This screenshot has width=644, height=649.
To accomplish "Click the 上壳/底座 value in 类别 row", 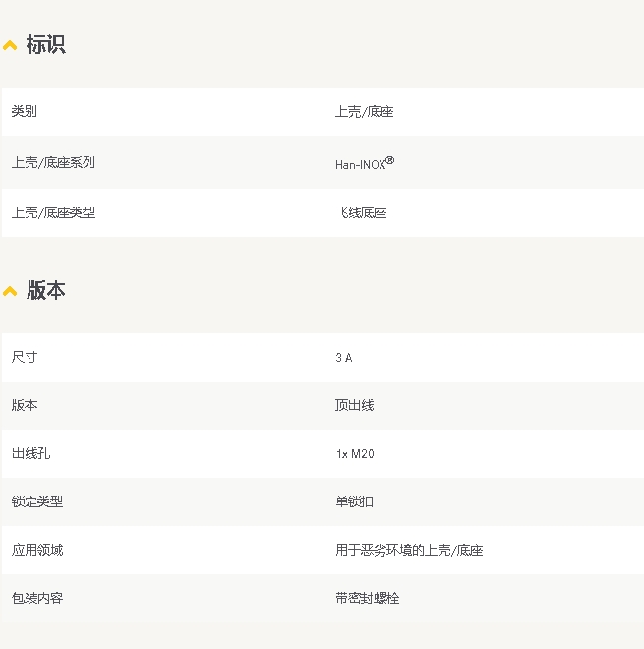I will click(x=364, y=112).
